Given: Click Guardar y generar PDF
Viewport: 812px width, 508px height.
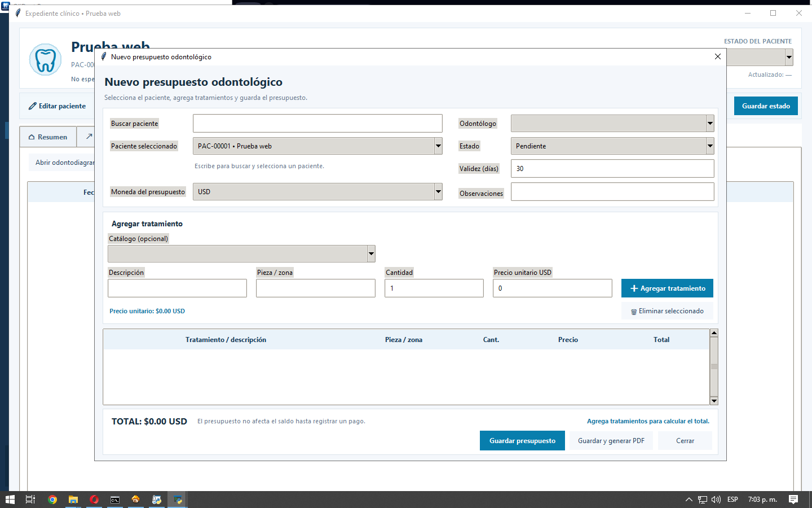Looking at the screenshot, I should pyautogui.click(x=611, y=441).
